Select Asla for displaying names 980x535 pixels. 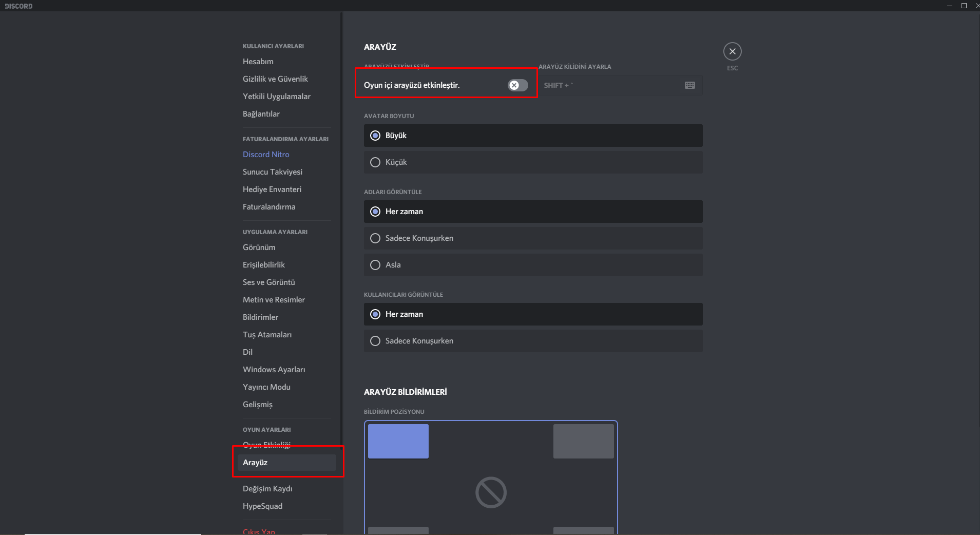pyautogui.click(x=533, y=265)
